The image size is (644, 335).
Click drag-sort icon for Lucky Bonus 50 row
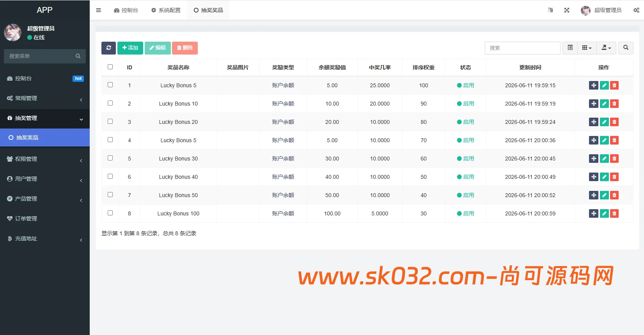(x=594, y=195)
